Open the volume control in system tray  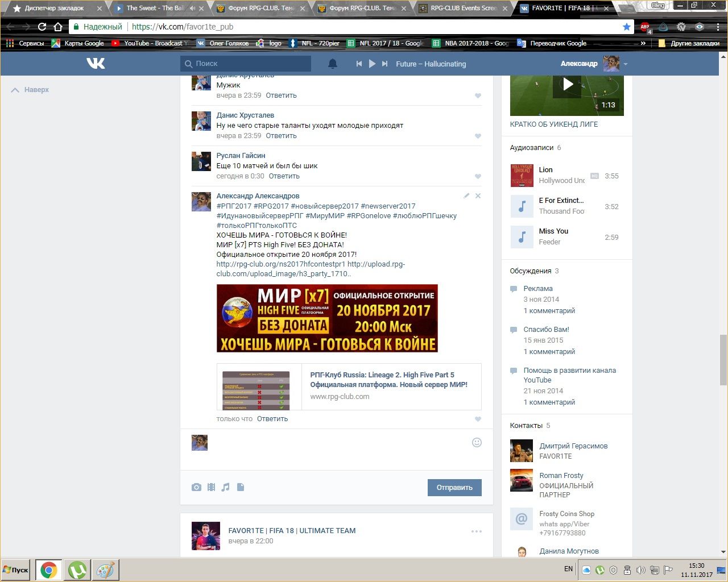coord(641,570)
